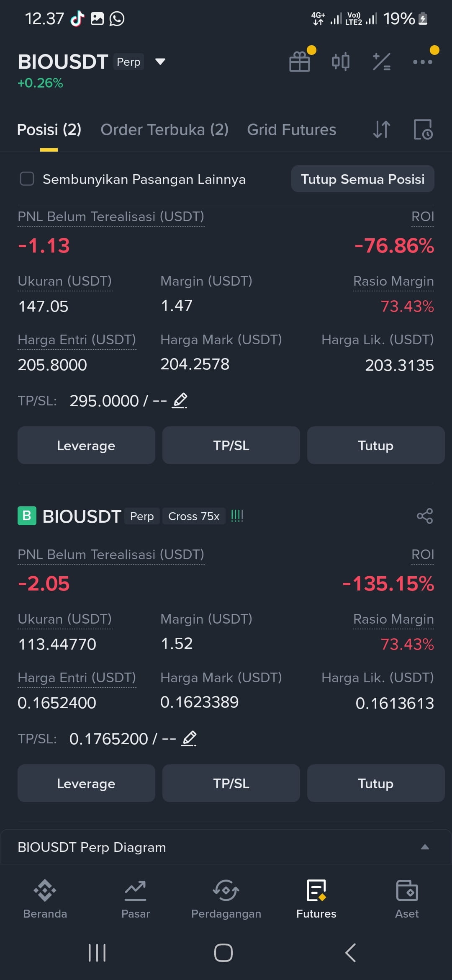This screenshot has height=980, width=452.
Task: Open the candlestick chart icon
Action: pyautogui.click(x=340, y=62)
